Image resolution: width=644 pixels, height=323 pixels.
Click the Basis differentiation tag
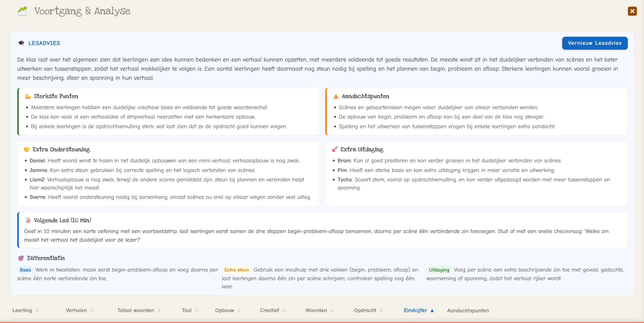click(25, 270)
